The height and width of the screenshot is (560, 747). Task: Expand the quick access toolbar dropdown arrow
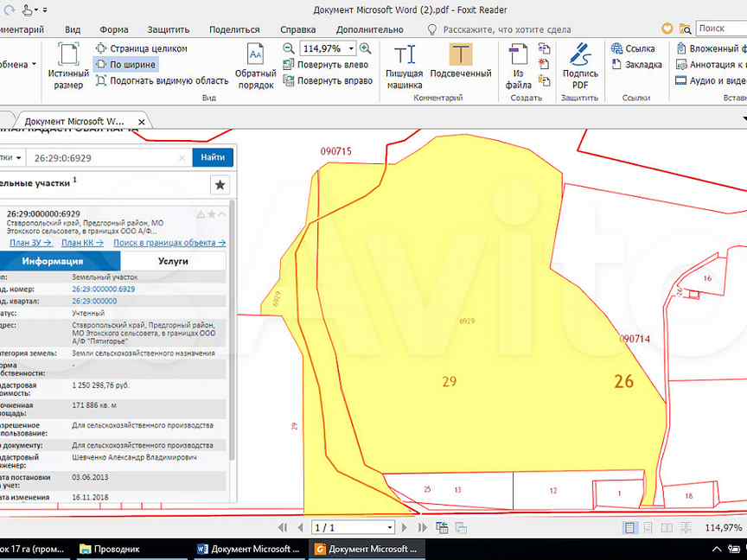click(45, 10)
